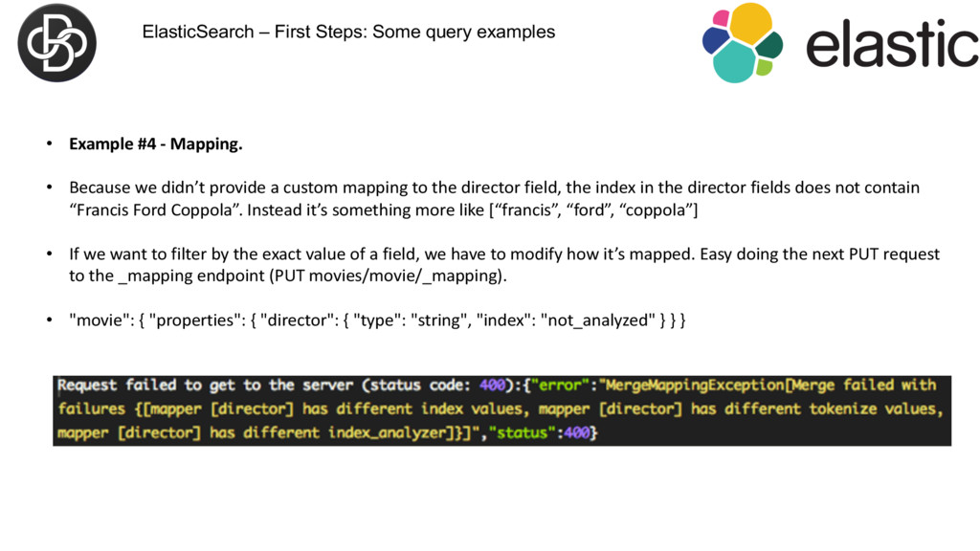The image size is (980, 551).
Task: Click the green "status" key in the terminal
Action: pyautogui.click(x=523, y=432)
